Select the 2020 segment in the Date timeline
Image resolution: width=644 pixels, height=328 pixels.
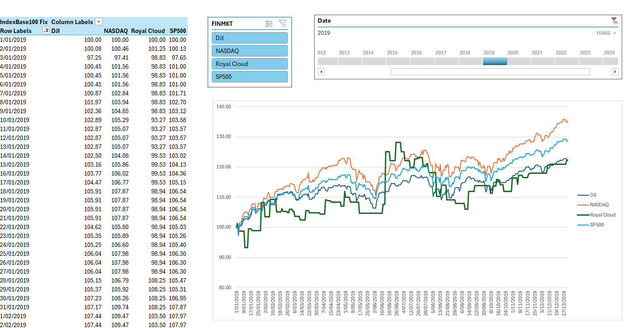coord(519,61)
